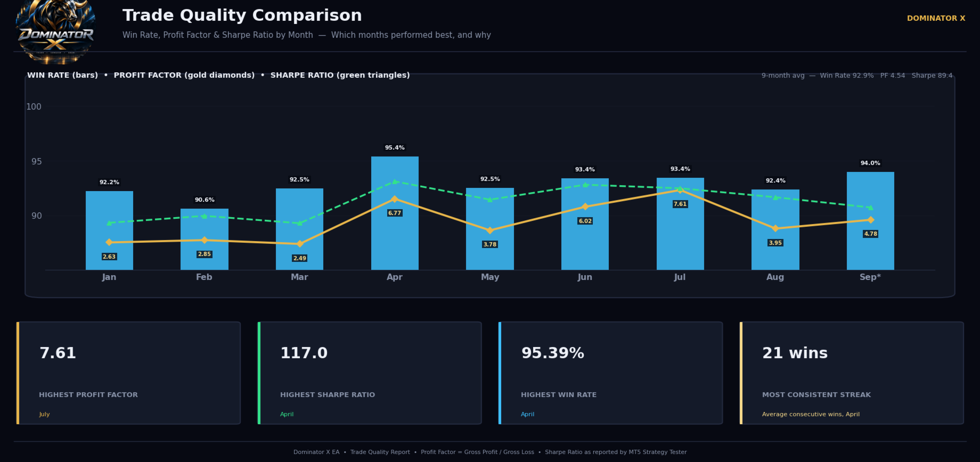Click the Sep* month axis label

coord(870,277)
